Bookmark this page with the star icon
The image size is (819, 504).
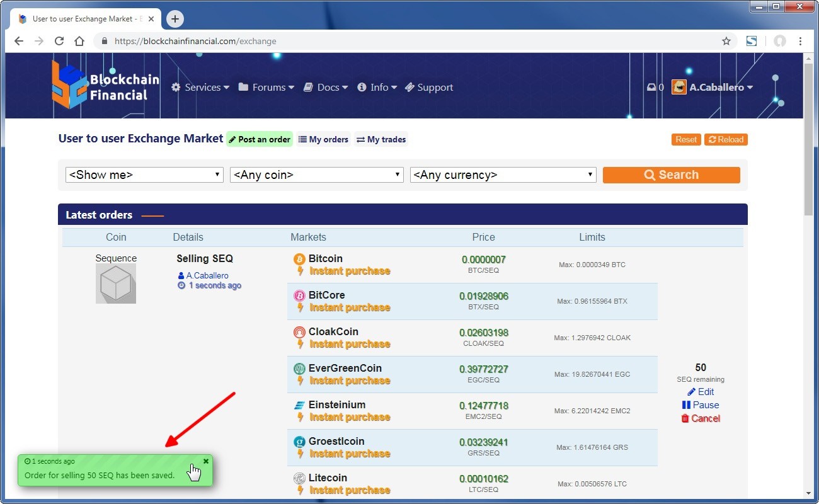(726, 41)
